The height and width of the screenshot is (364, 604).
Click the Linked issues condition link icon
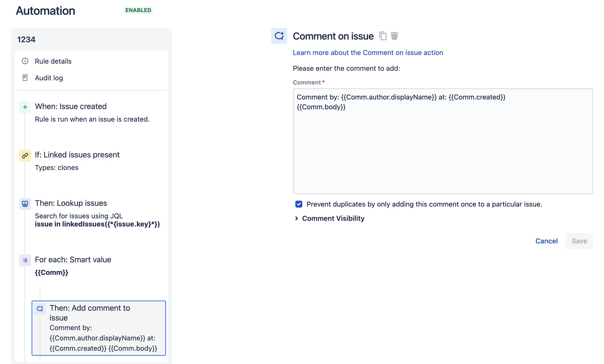(25, 155)
